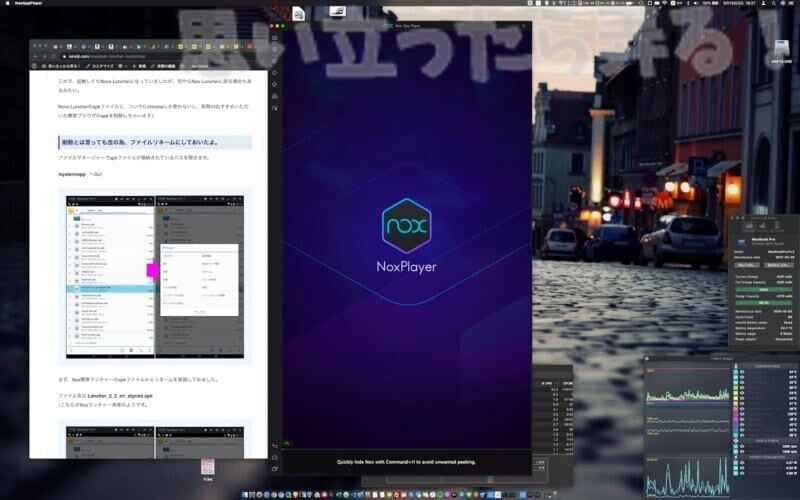800x500 pixels.
Task: Open Finder from the Dock
Action: pyautogui.click(x=245, y=494)
